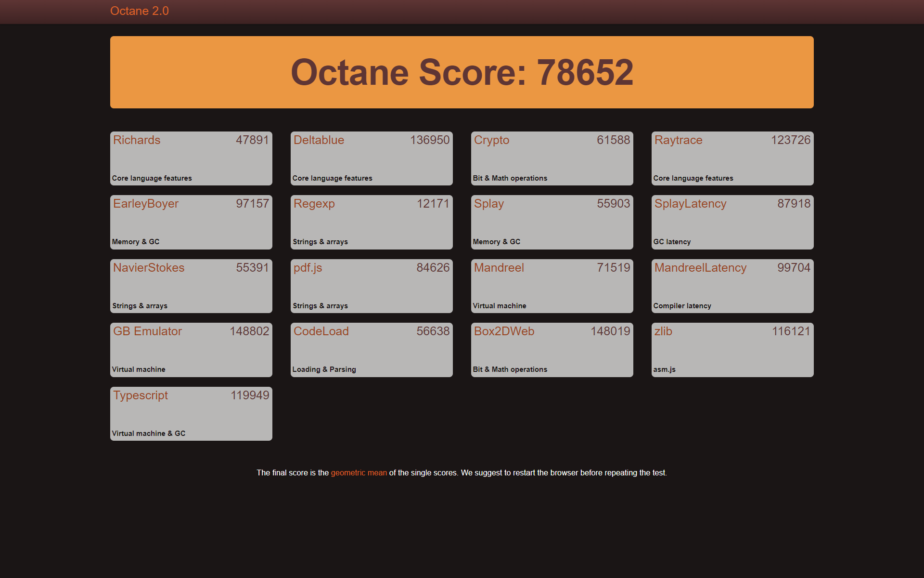Click 'asm.js' label under zlib
Screen dimensions: 924x578
664,369
